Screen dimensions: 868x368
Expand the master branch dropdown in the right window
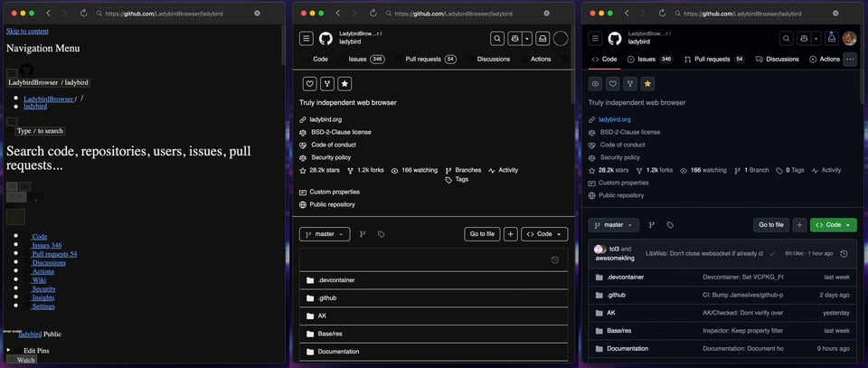pyautogui.click(x=613, y=224)
